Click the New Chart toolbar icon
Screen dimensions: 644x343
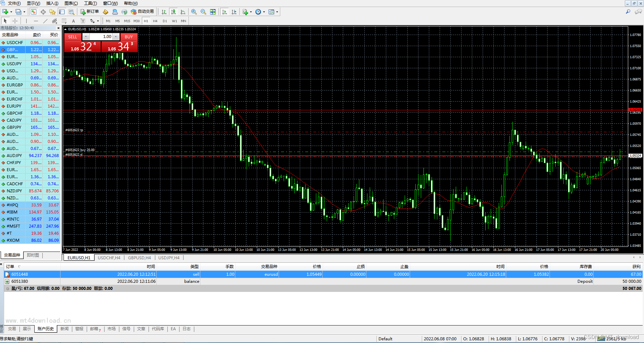(x=5, y=12)
